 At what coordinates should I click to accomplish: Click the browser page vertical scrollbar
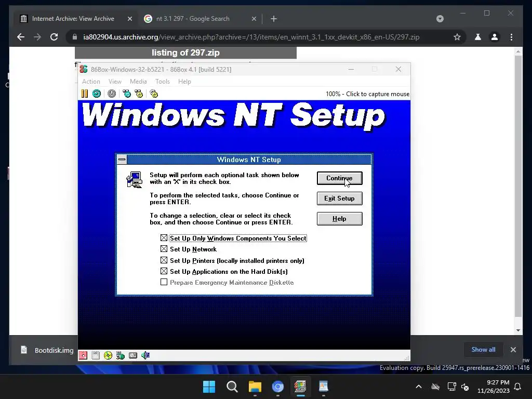[x=518, y=186]
